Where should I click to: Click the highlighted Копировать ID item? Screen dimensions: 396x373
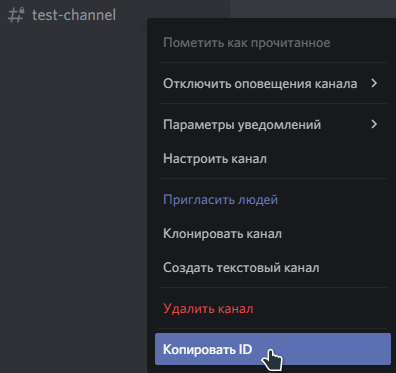(273, 349)
